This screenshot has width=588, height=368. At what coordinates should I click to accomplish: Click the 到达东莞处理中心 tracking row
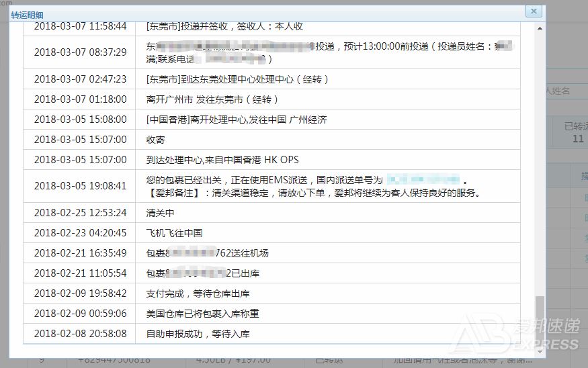click(237, 79)
